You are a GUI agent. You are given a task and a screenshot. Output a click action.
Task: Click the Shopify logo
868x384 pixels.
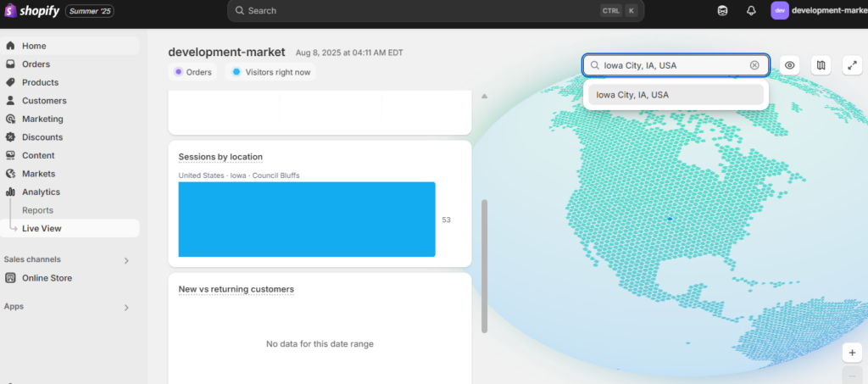click(x=31, y=10)
